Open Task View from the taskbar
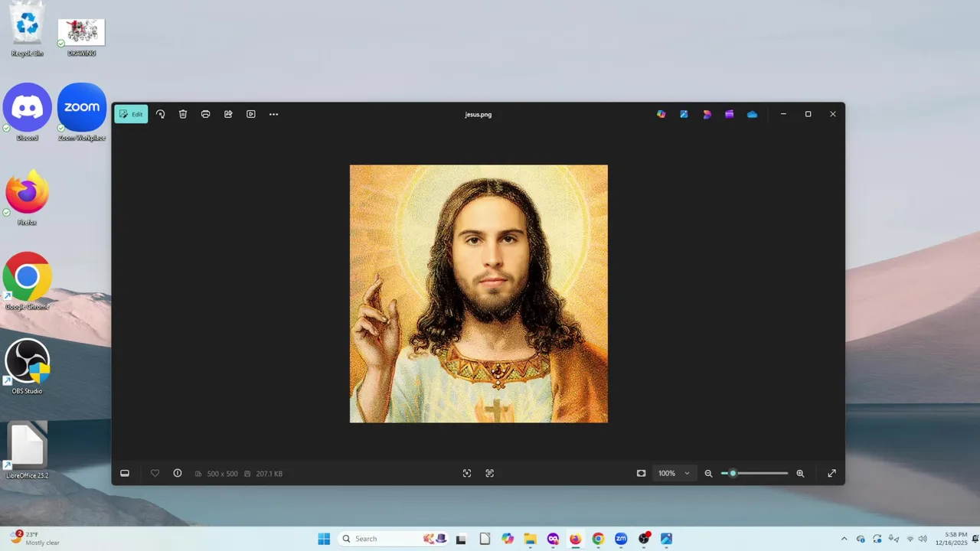Viewport: 980px width, 551px height. pyautogui.click(x=461, y=539)
